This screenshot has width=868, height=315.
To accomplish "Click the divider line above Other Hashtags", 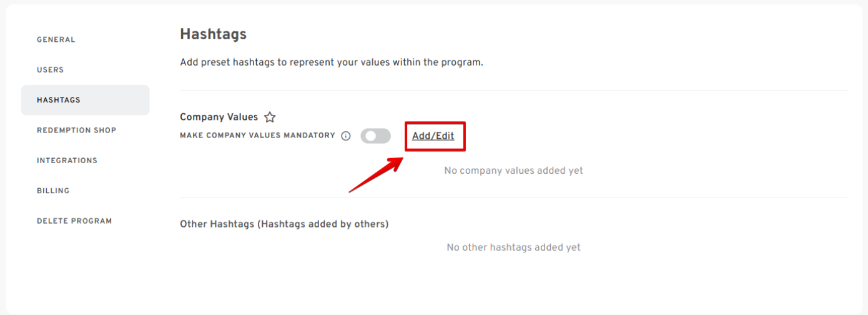I will (513, 197).
